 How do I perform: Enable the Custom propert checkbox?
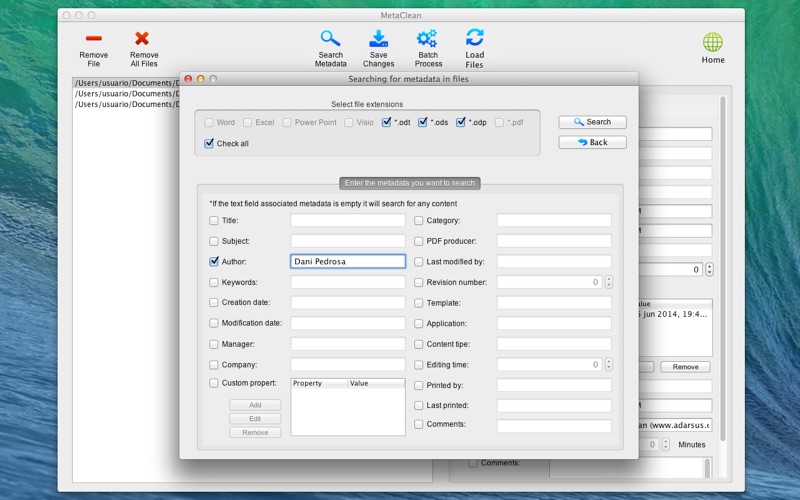(214, 383)
